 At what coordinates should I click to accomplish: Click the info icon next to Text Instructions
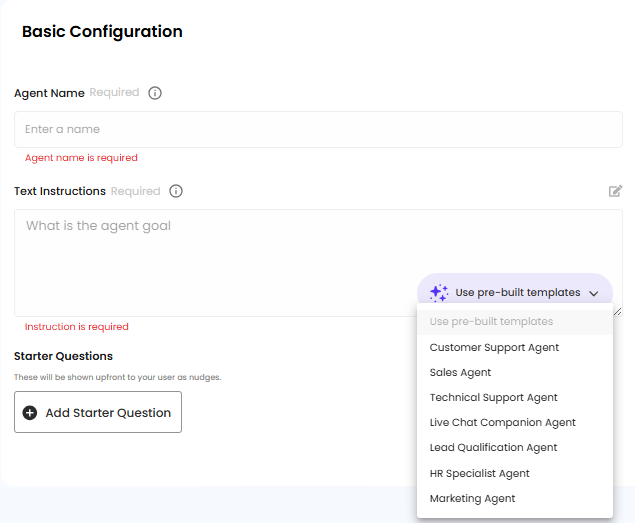pos(176,191)
